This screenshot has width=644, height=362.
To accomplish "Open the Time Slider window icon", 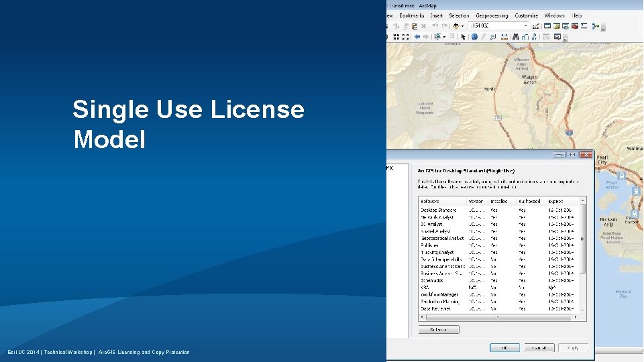I will 546,37.
